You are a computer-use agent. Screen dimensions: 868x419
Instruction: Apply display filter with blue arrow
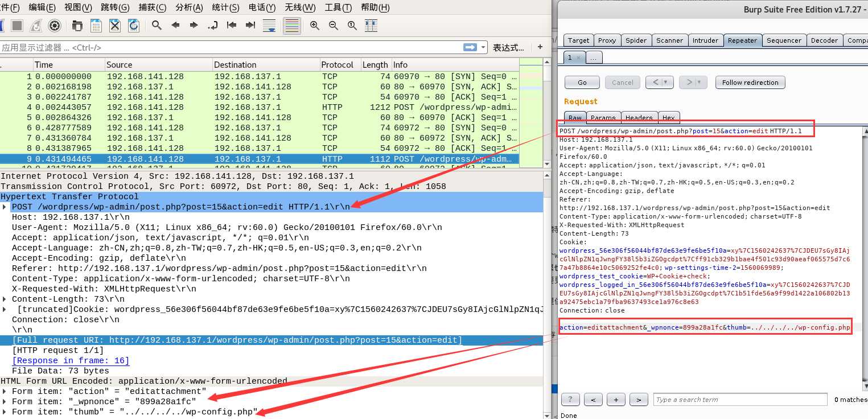(470, 47)
